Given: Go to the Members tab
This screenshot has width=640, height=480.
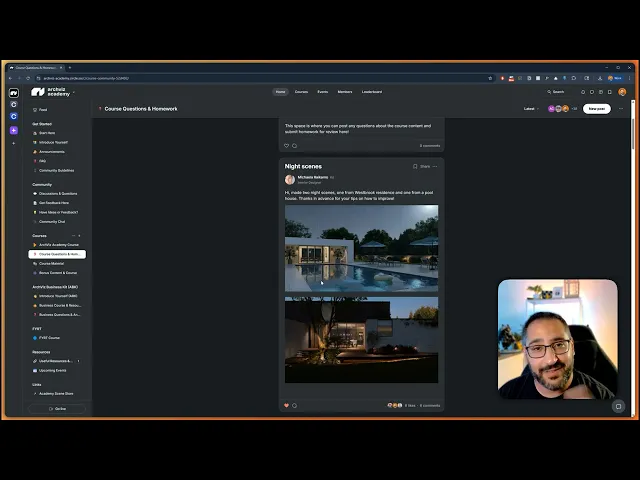Looking at the screenshot, I should 344,92.
